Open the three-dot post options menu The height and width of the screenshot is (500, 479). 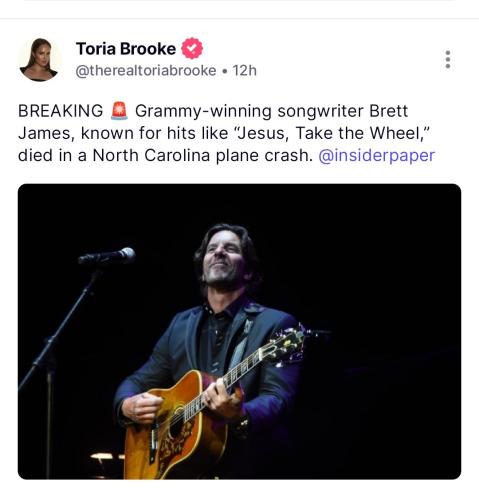448,59
